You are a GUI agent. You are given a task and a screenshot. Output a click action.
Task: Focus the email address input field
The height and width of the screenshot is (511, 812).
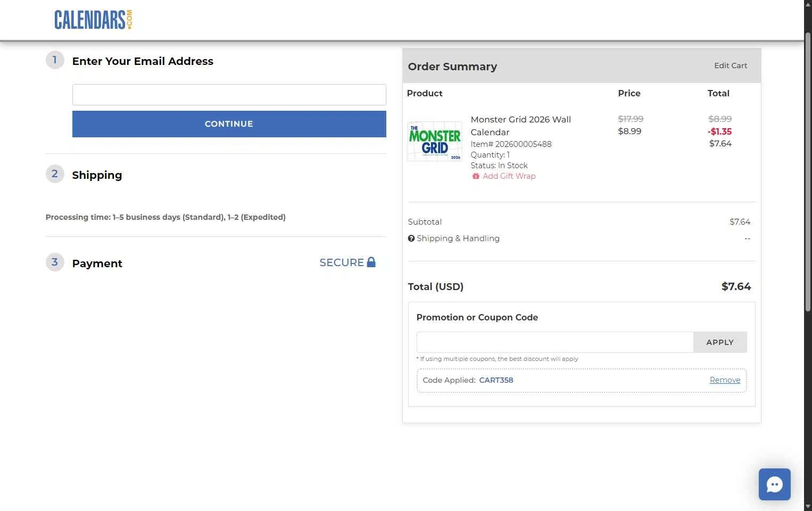(x=229, y=95)
